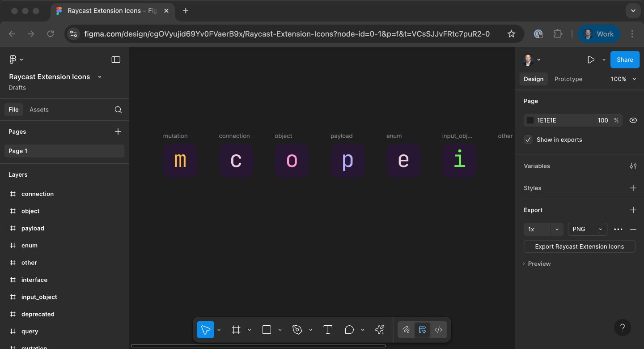Activate the Text tool

(328, 330)
